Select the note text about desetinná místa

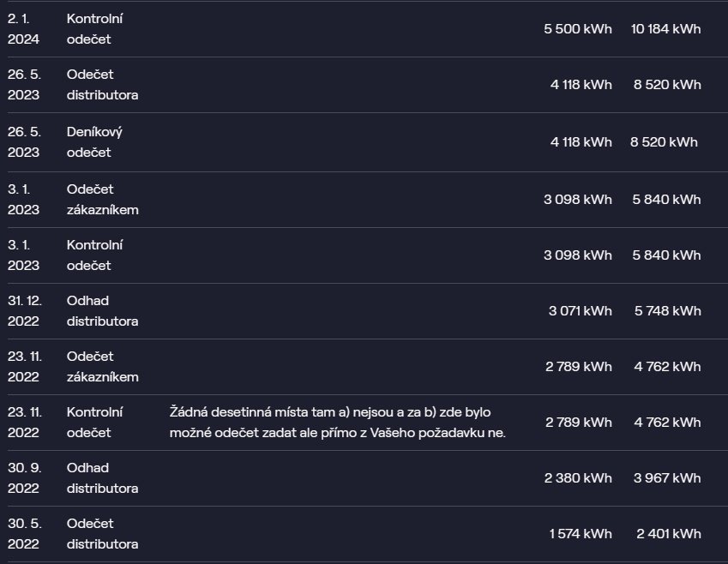(x=338, y=423)
